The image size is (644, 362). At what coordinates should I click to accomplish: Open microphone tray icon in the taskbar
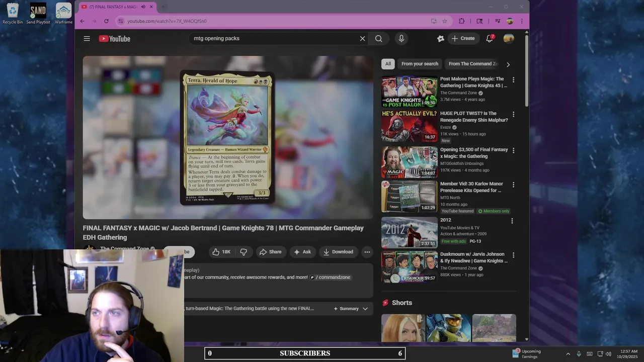tap(579, 354)
